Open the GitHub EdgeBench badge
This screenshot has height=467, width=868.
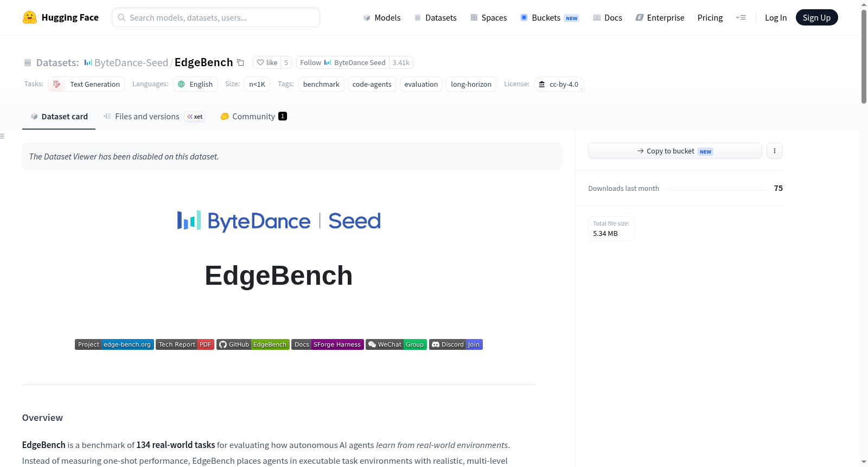click(x=253, y=344)
